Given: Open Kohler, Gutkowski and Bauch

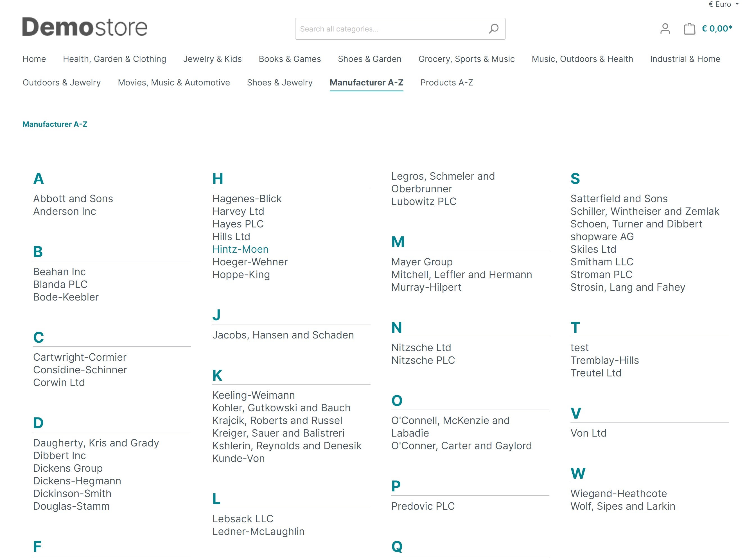Looking at the screenshot, I should click(x=282, y=408).
